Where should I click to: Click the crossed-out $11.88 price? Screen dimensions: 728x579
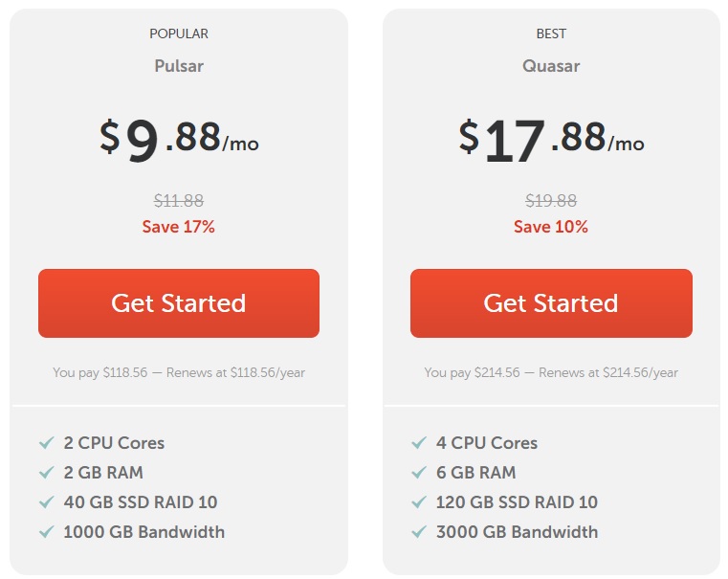[x=179, y=201]
